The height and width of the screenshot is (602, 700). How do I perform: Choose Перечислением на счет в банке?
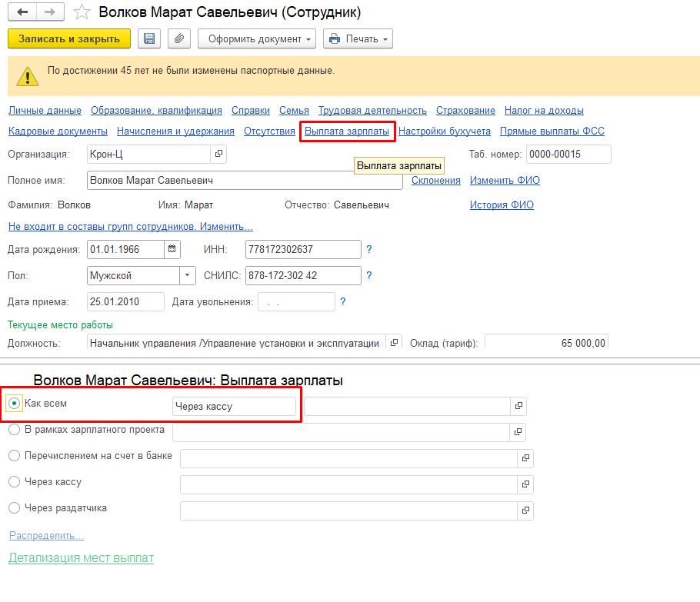point(15,456)
